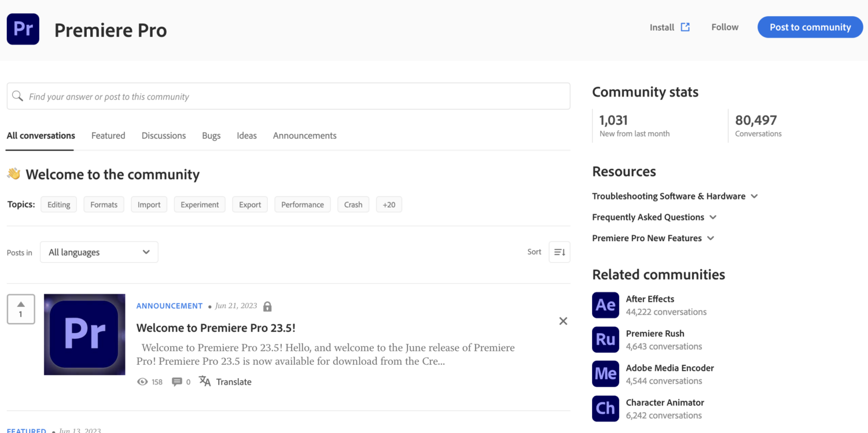Click the Translate text link
This screenshot has width=868, height=433.
point(234,382)
